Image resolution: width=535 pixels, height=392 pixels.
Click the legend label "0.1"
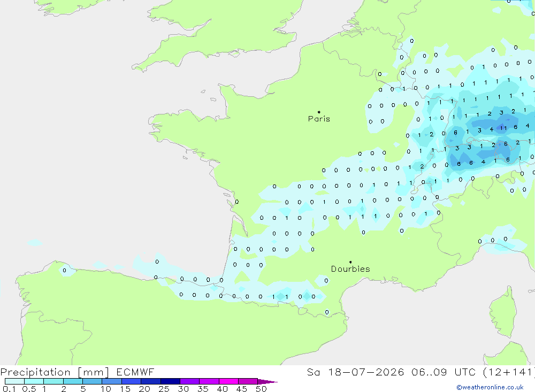[9, 389]
